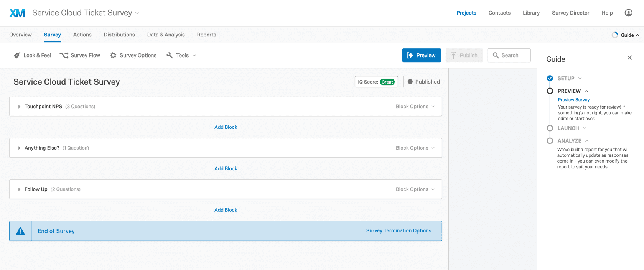Open the user account profile icon
This screenshot has width=644, height=270.
click(x=628, y=13)
